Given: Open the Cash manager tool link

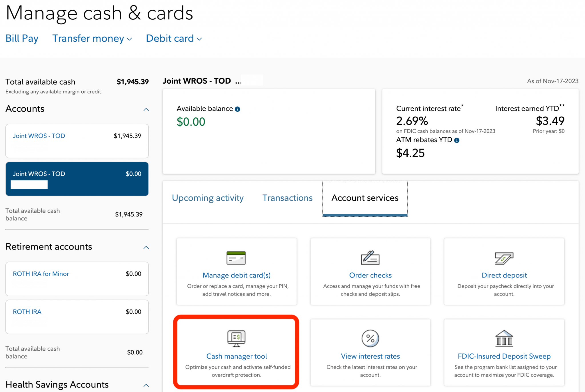Looking at the screenshot, I should click(x=237, y=356).
